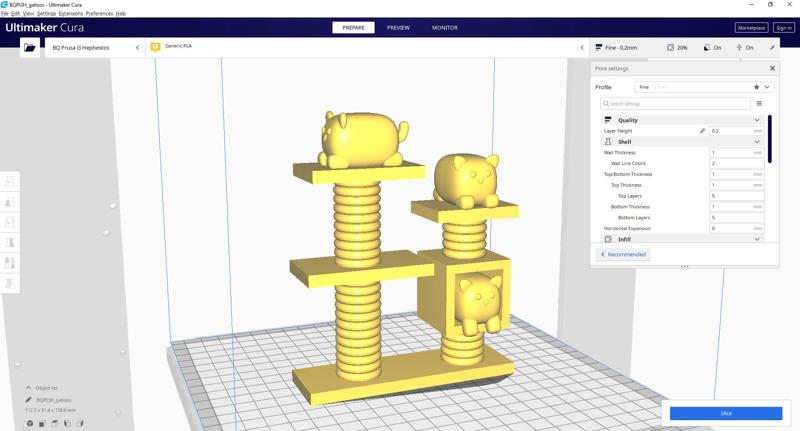Open the View menu
800x431 pixels.
click(x=29, y=14)
